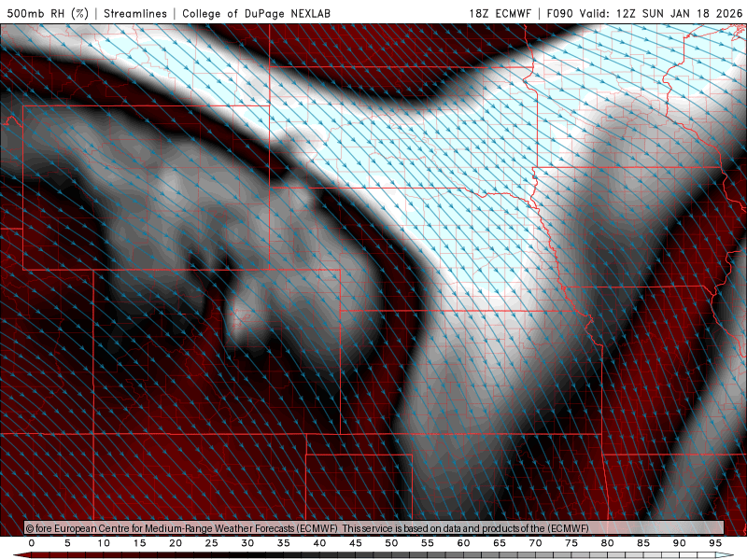Click the "90" color scale label

[x=679, y=543]
